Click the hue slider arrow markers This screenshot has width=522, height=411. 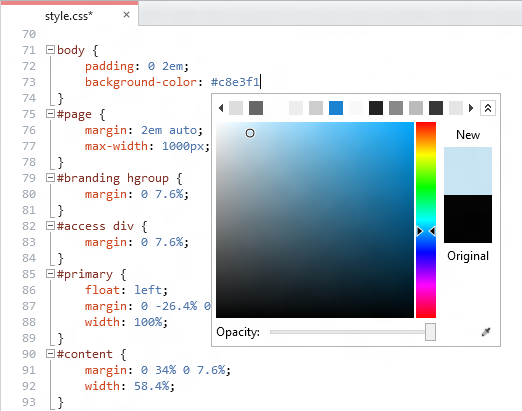point(426,231)
